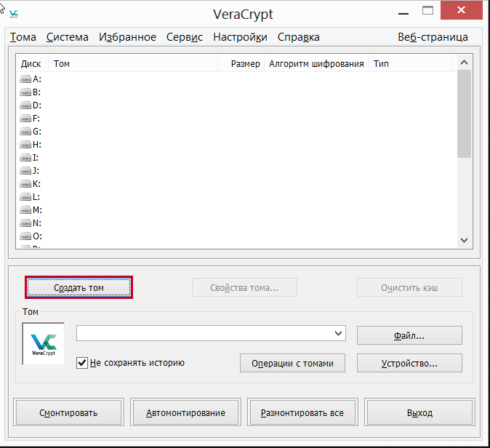This screenshot has height=448, width=490.
Task: Click the Создать том button
Action: (79, 287)
